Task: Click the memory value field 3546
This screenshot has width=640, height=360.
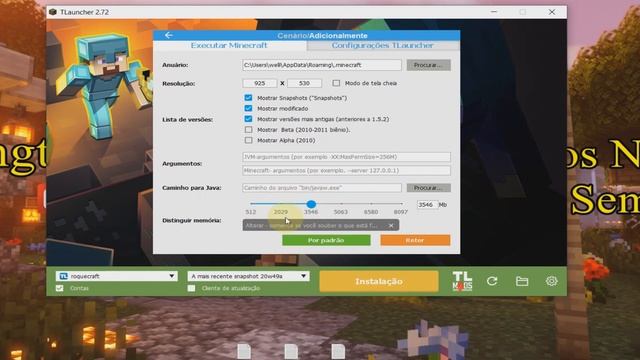Action: [x=427, y=204]
